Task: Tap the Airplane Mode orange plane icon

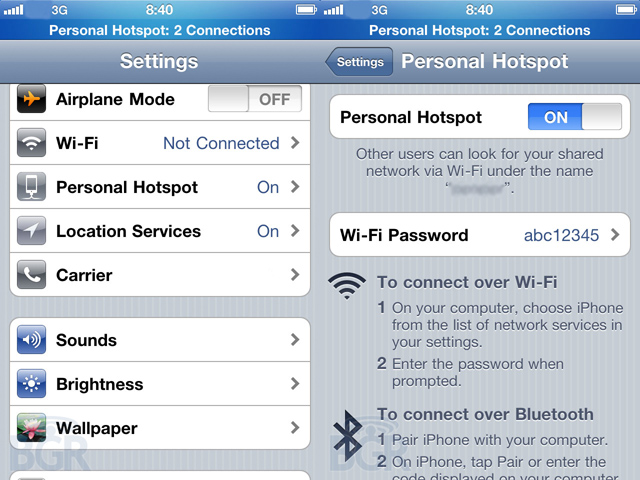Action: coord(31,98)
